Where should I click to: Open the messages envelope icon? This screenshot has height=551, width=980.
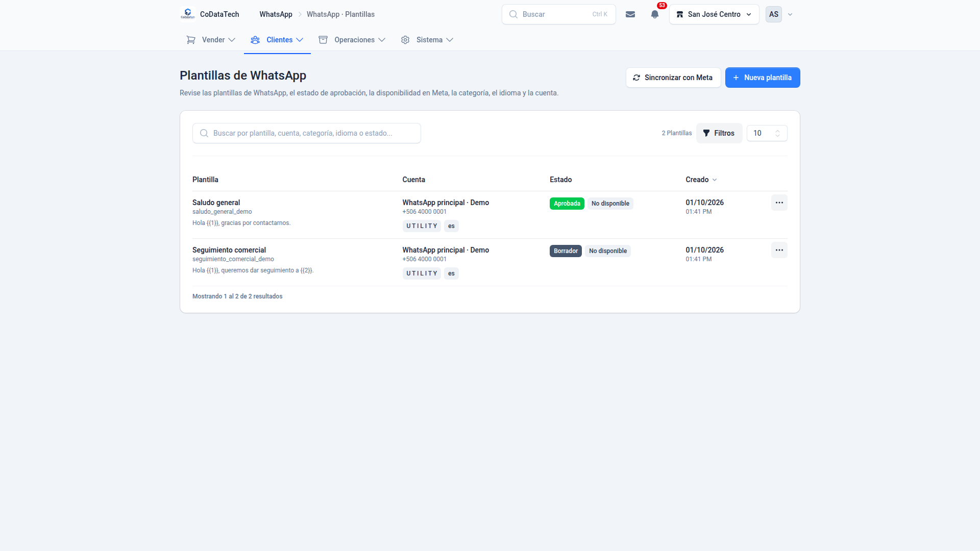tap(630, 14)
